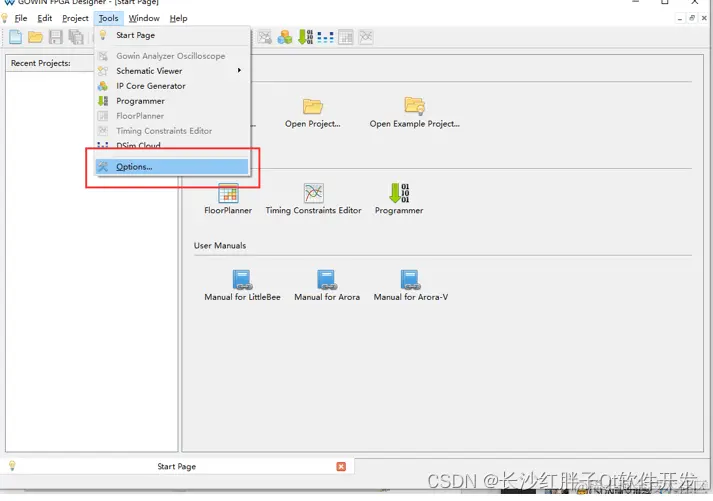The width and height of the screenshot is (713, 501).
Task: Click the Manual for LittleBee label
Action: [x=242, y=297]
